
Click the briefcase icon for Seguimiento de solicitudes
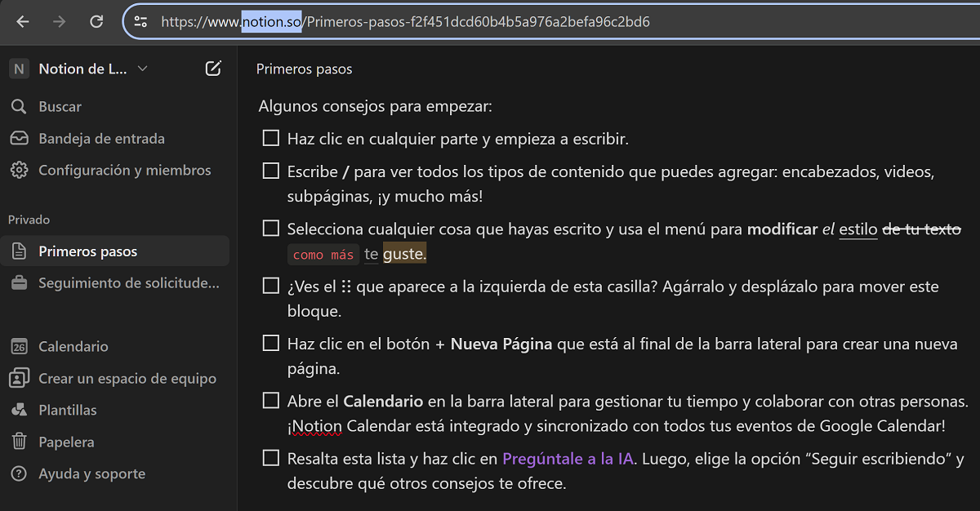point(19,283)
